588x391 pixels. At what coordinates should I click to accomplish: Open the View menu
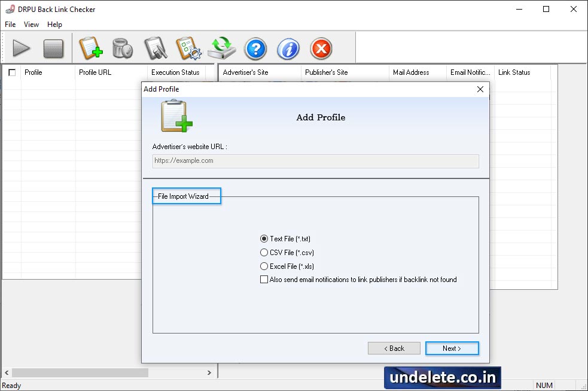point(31,25)
